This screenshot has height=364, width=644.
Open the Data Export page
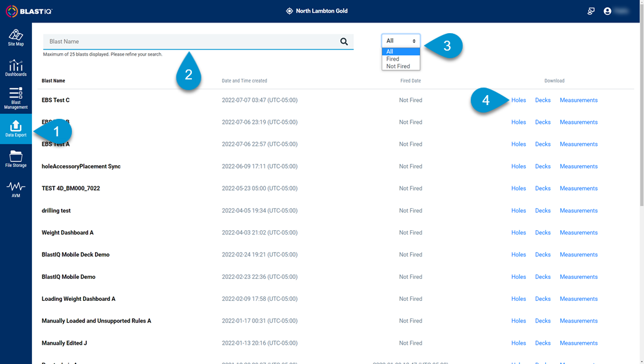pos(16,129)
